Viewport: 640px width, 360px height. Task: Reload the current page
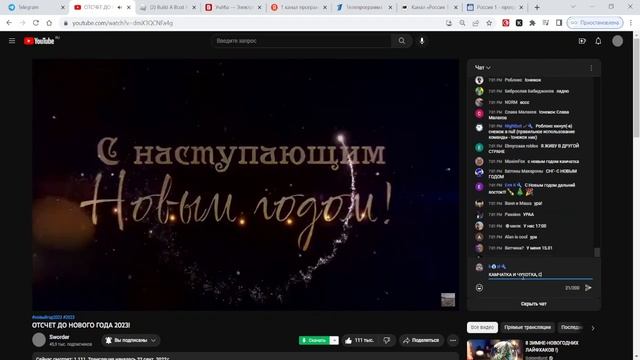pos(36,23)
